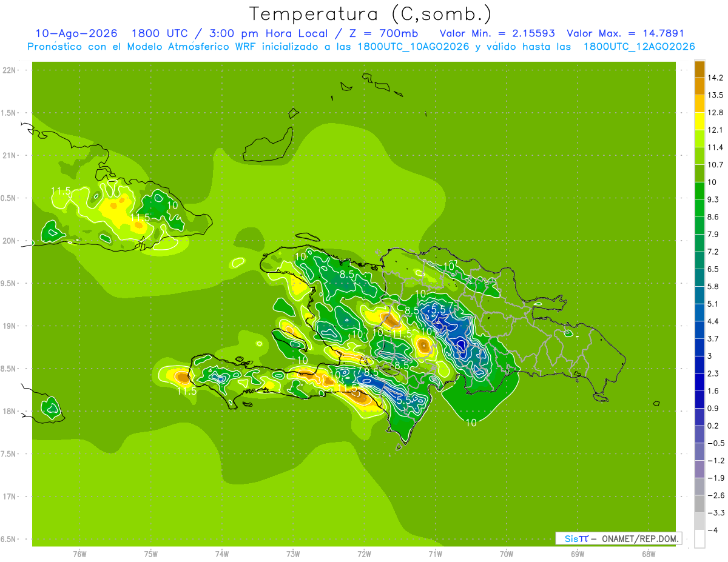
Task: Click the 20N latitude axis label
Action: tap(10, 241)
